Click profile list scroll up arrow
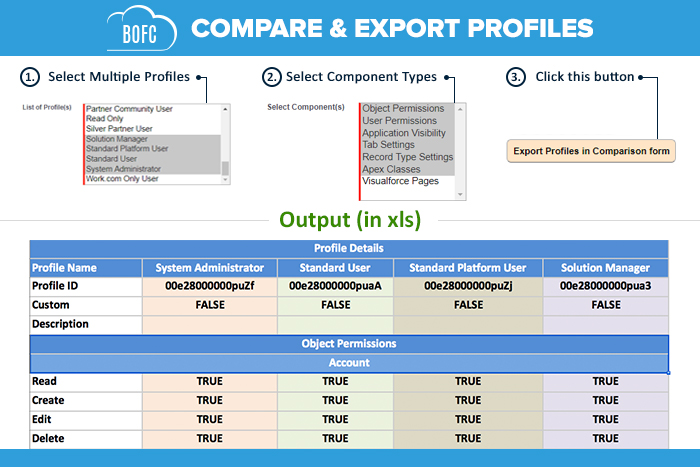The width and height of the screenshot is (700, 467). [225, 109]
